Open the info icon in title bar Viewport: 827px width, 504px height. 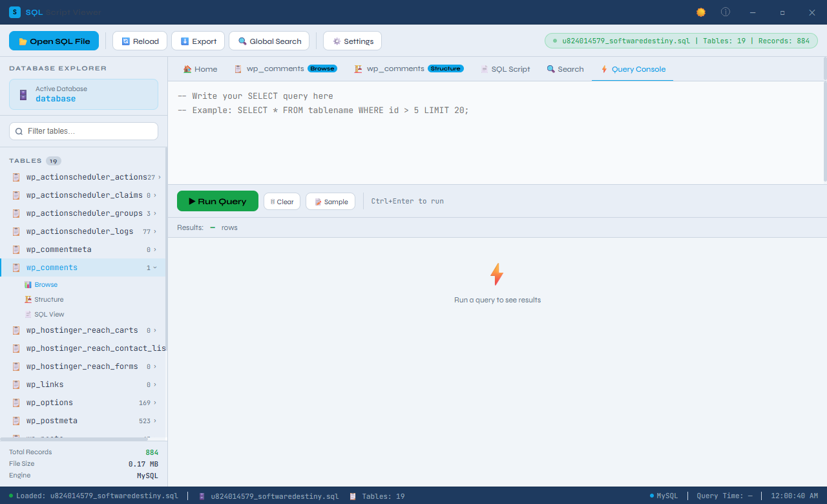click(x=726, y=12)
